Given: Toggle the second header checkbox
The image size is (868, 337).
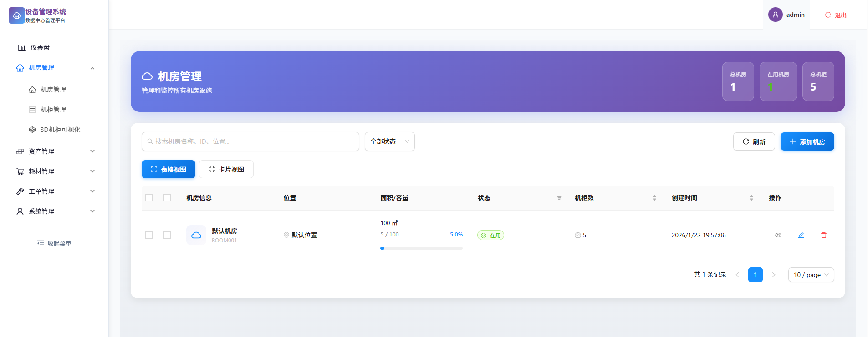Looking at the screenshot, I should point(167,198).
